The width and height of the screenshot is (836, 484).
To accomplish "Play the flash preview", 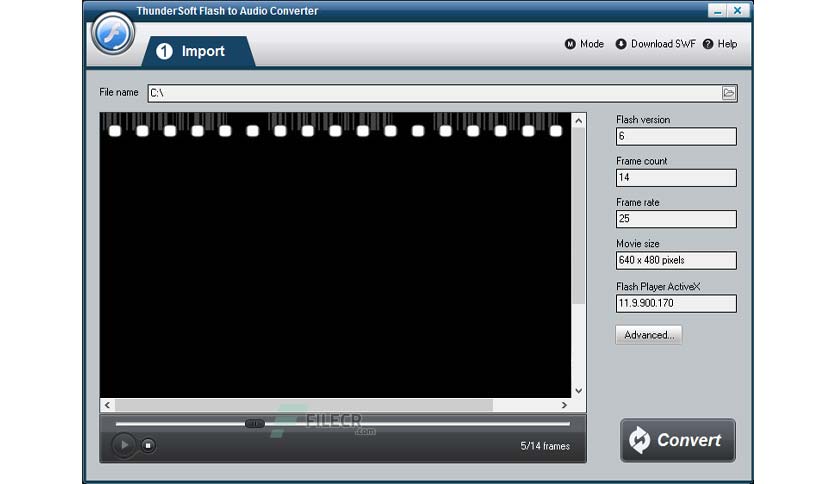I will (124, 445).
